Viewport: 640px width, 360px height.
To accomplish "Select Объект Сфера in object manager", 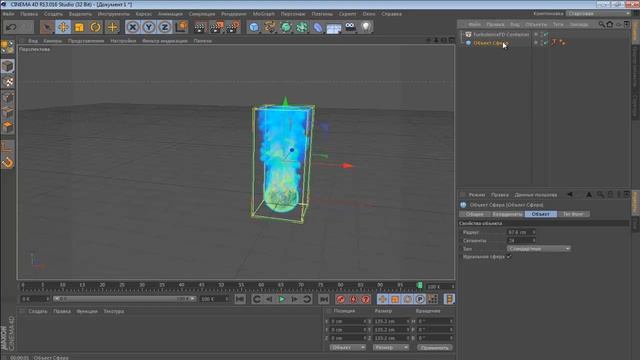I will 490,43.
